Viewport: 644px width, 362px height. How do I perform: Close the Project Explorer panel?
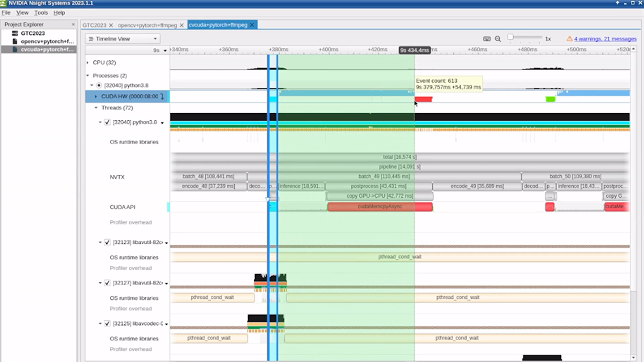point(73,24)
